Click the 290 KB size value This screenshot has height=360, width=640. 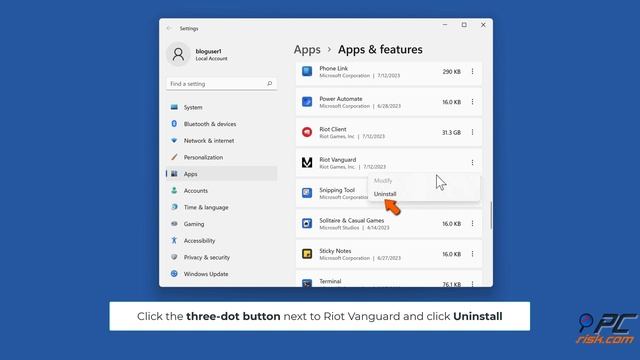pyautogui.click(x=451, y=72)
